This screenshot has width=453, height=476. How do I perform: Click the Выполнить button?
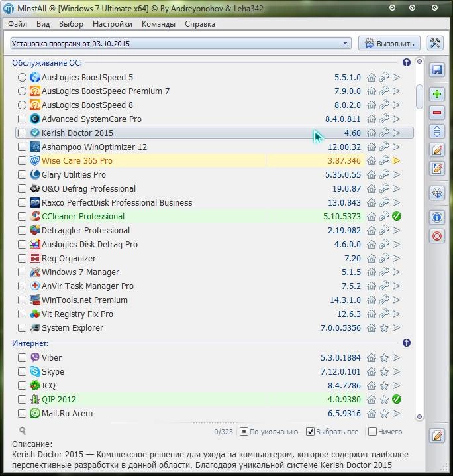pyautogui.click(x=389, y=43)
